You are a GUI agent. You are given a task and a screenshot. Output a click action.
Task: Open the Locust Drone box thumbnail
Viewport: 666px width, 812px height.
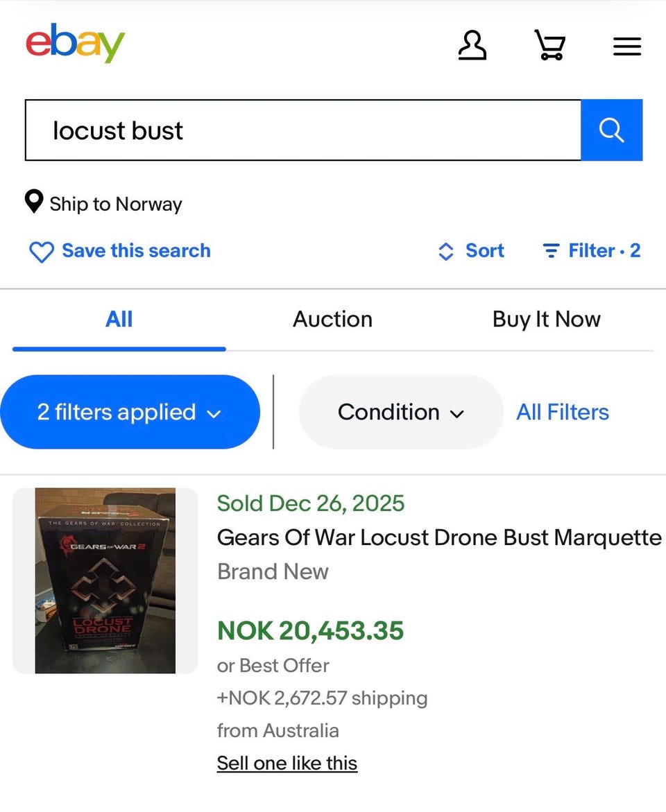[105, 580]
